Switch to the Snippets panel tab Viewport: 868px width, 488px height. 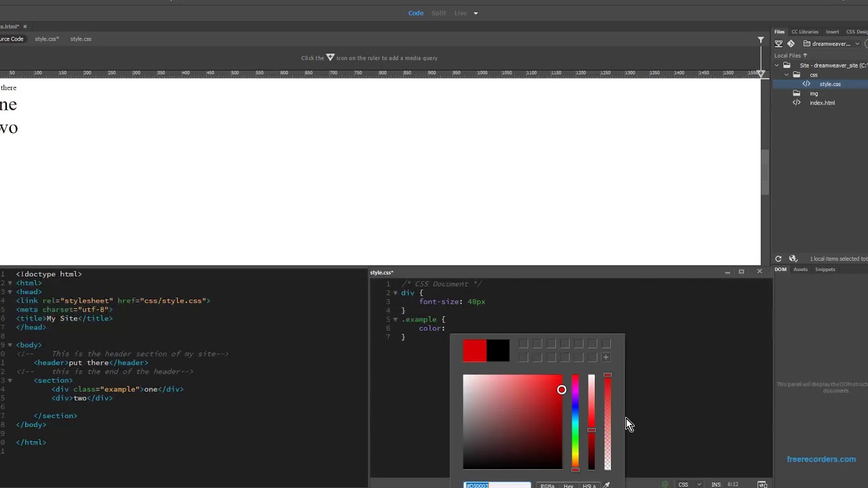pyautogui.click(x=825, y=270)
